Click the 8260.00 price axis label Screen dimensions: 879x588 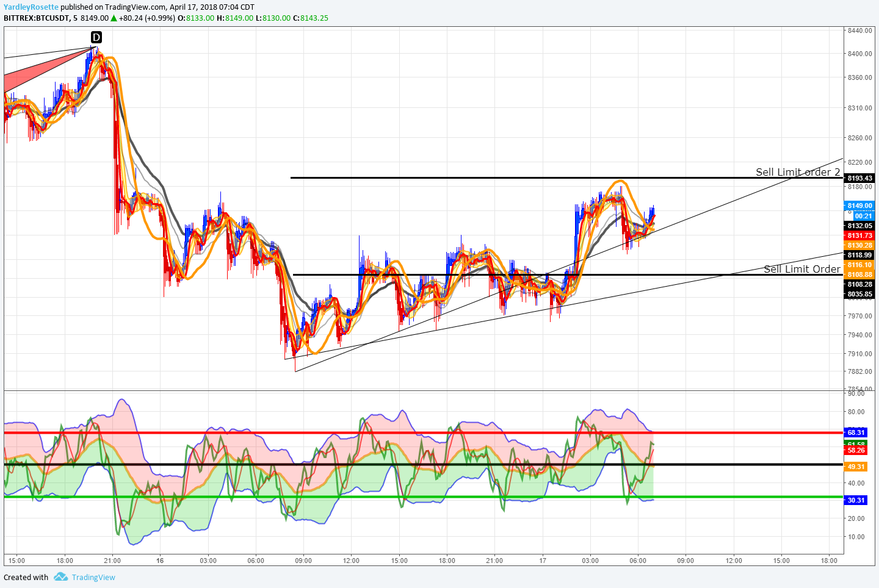pyautogui.click(x=859, y=138)
